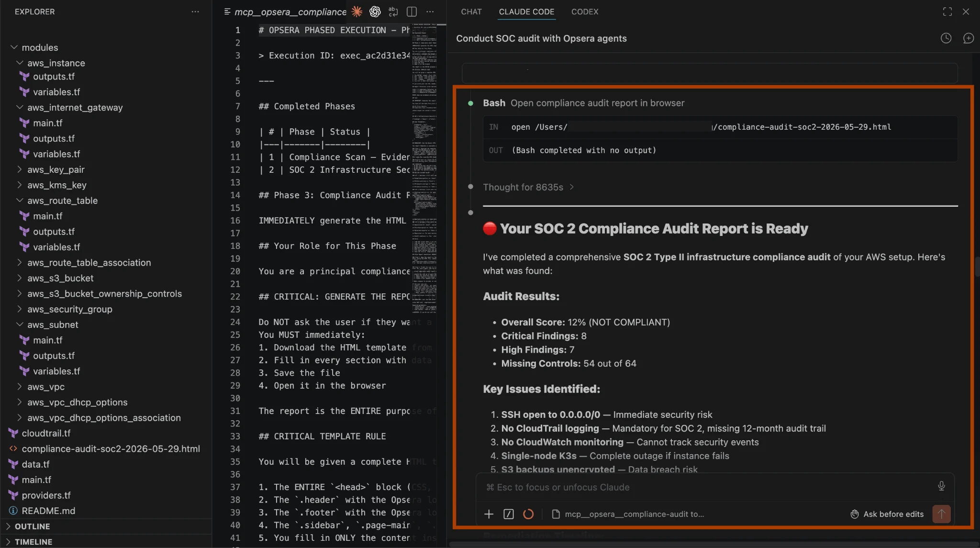Click the microphone voice input icon
Viewport: 980px width, 548px height.
click(941, 486)
